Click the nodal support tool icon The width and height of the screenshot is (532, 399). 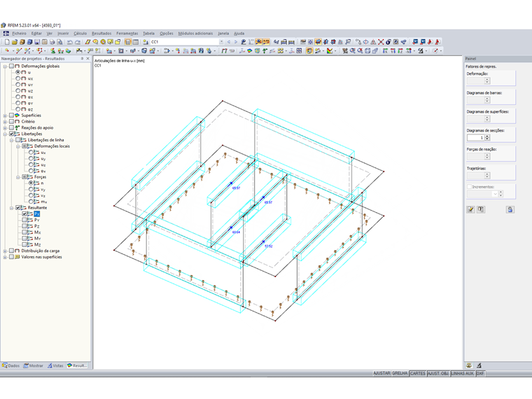point(53,51)
